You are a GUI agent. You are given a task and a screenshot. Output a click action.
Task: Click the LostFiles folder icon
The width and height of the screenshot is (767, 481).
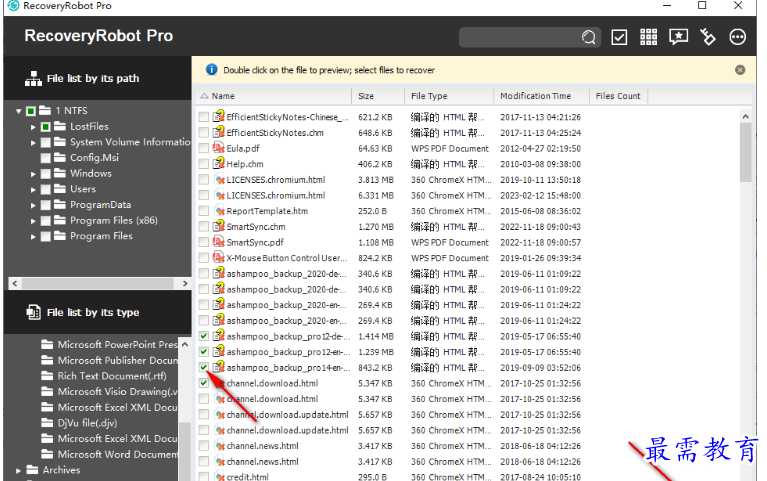tap(60, 126)
